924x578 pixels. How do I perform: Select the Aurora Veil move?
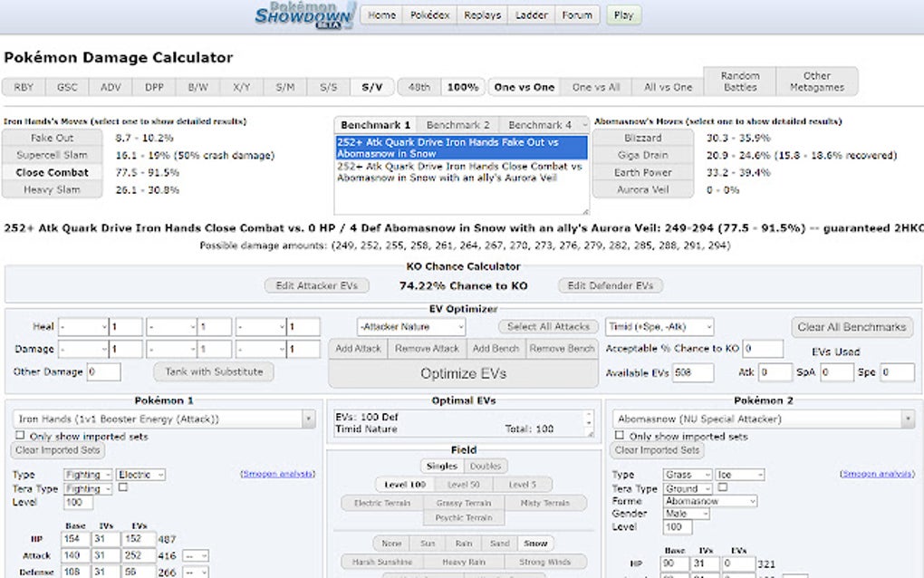pos(643,189)
